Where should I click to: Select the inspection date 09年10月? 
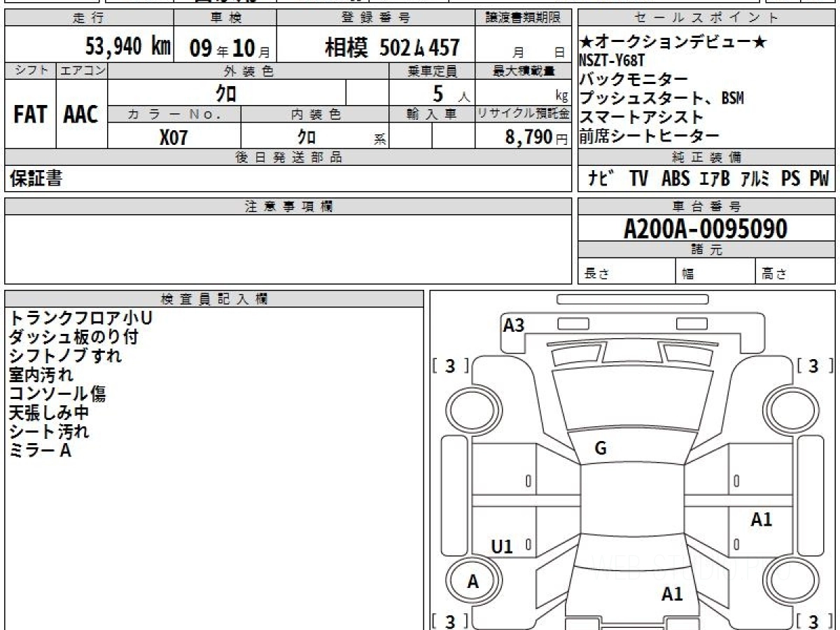[x=230, y=48]
